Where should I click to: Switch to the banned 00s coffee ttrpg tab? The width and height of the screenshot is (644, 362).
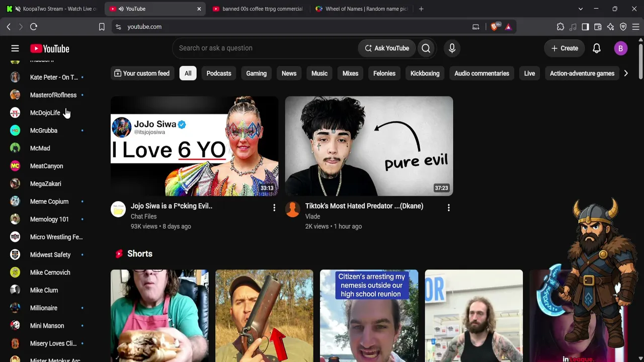[258, 9]
